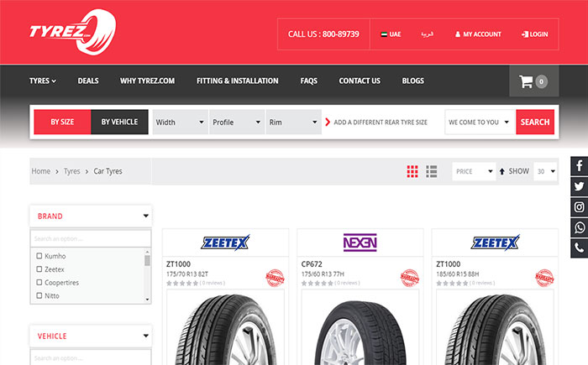588x365 pixels.
Task: Open the Price sort dropdown
Action: (x=474, y=171)
